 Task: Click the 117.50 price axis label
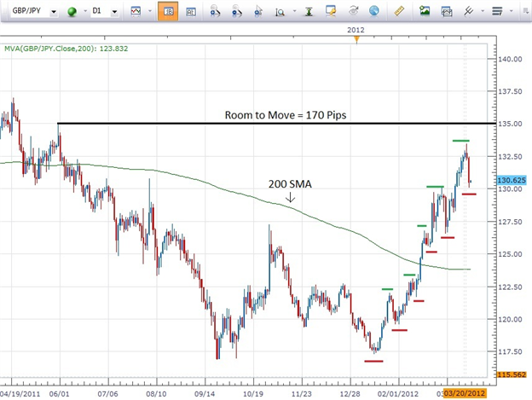(x=510, y=351)
